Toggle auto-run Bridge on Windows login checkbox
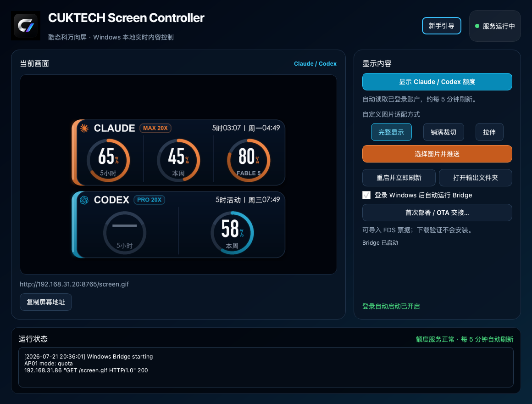The width and height of the screenshot is (532, 404). pos(366,195)
